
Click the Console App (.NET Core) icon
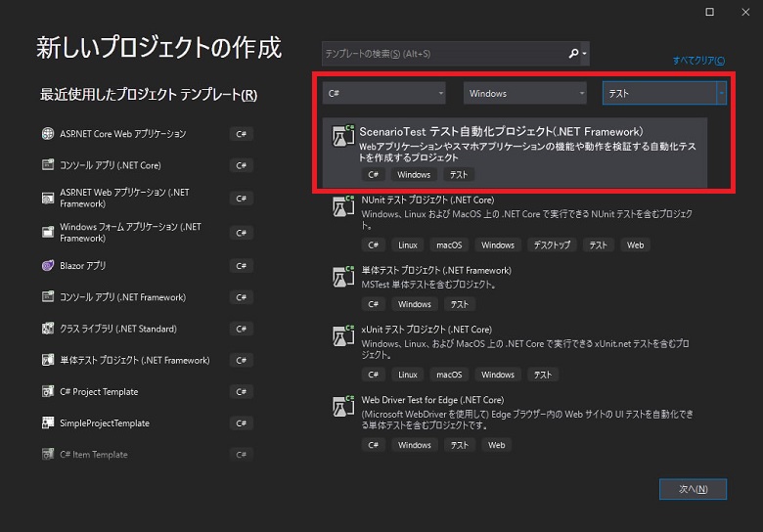(48, 165)
